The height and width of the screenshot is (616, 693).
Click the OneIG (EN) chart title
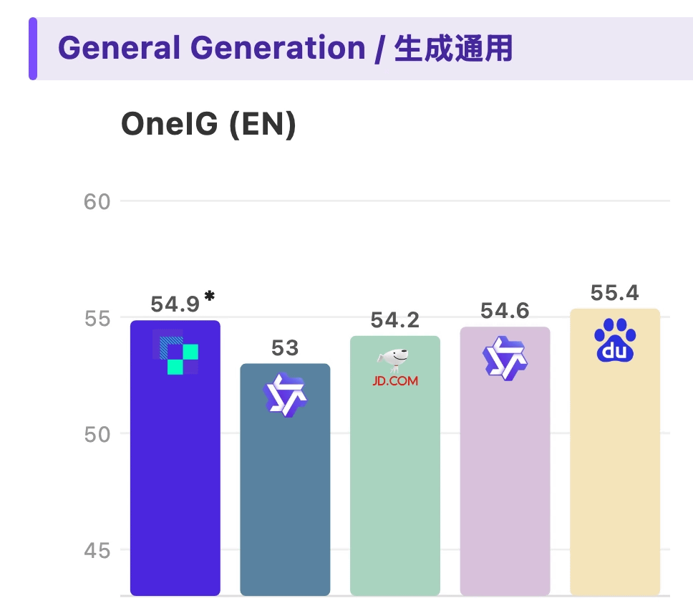pyautogui.click(x=208, y=125)
